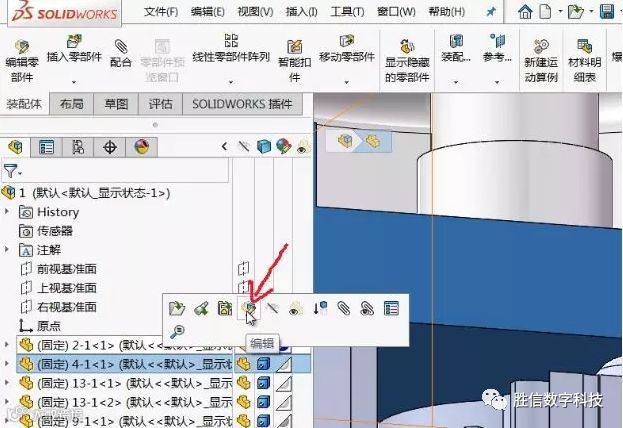Open the Reference (参考...) dropdown arrow
This screenshot has width=623, height=428.
[497, 82]
